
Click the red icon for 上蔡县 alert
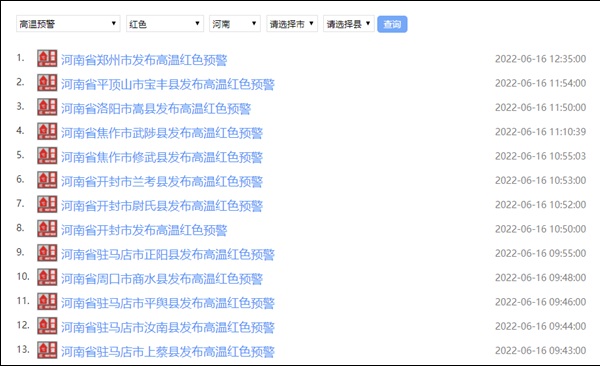pyautogui.click(x=47, y=350)
